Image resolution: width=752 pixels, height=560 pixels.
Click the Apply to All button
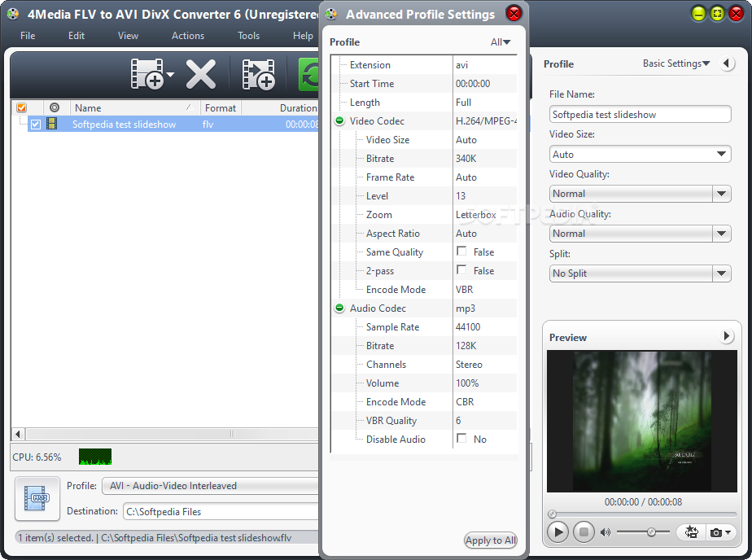click(x=491, y=540)
